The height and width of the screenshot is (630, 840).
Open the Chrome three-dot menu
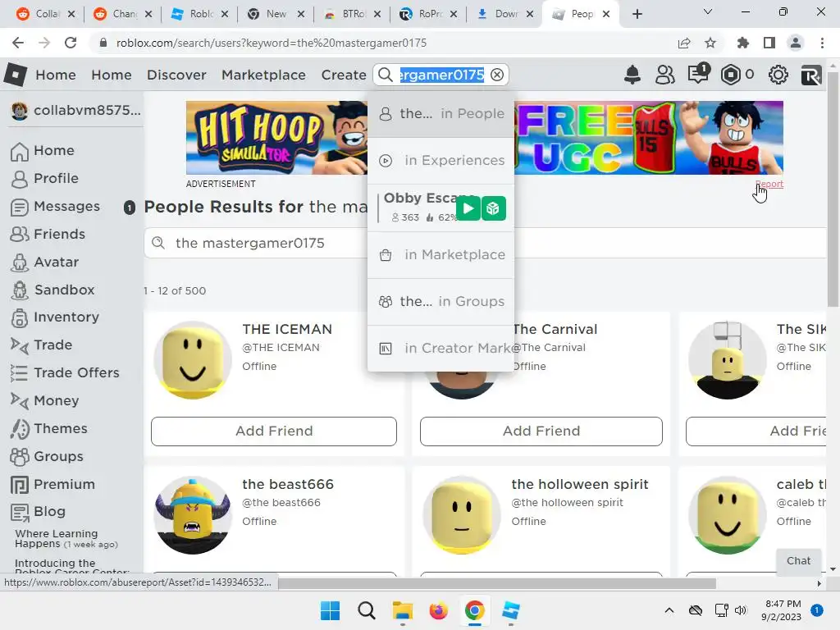[822, 43]
